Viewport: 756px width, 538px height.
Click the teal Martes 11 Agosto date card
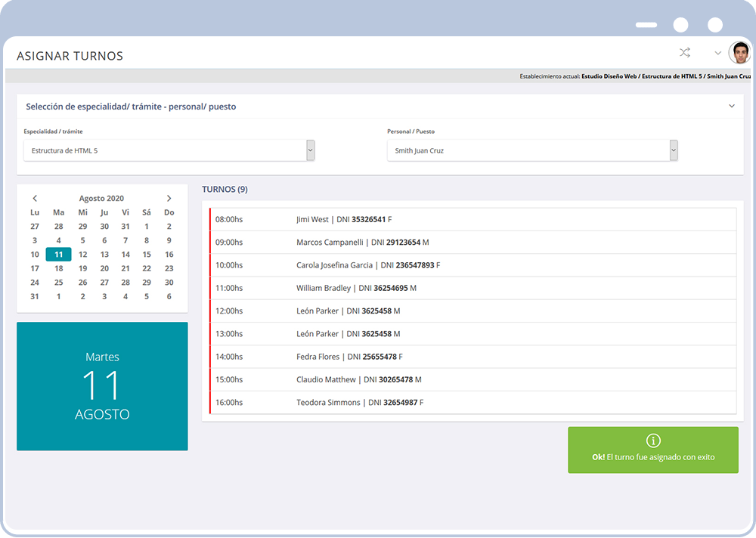[102, 386]
